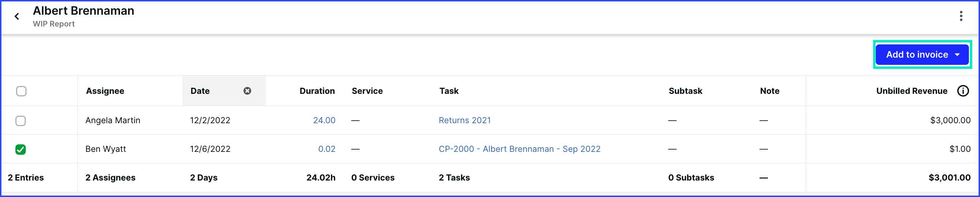This screenshot has height=197, width=980.
Task: Open the three-dot more options menu
Action: 961,16
